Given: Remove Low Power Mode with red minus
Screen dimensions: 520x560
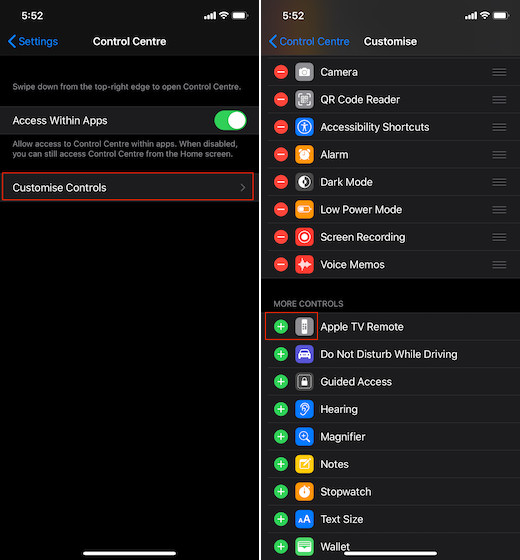Looking at the screenshot, I should [281, 210].
